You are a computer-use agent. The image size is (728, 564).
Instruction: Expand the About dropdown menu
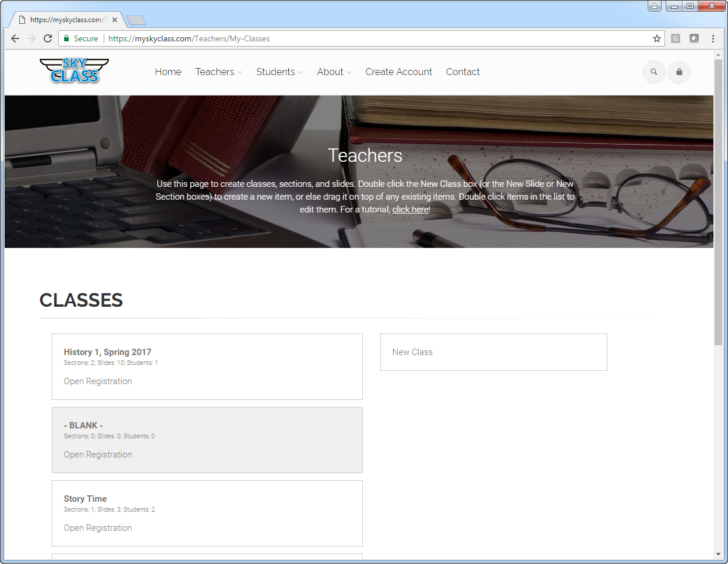pyautogui.click(x=334, y=72)
